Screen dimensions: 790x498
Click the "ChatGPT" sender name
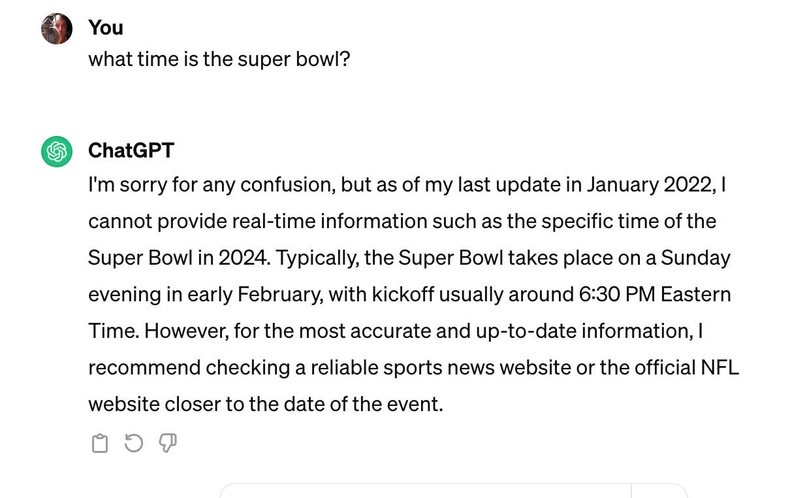point(131,150)
